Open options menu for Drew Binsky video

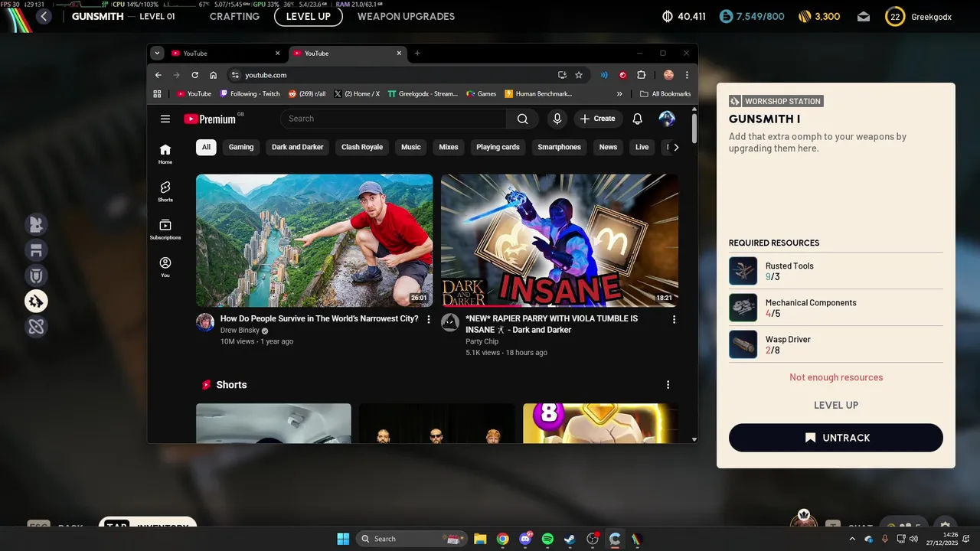point(429,319)
